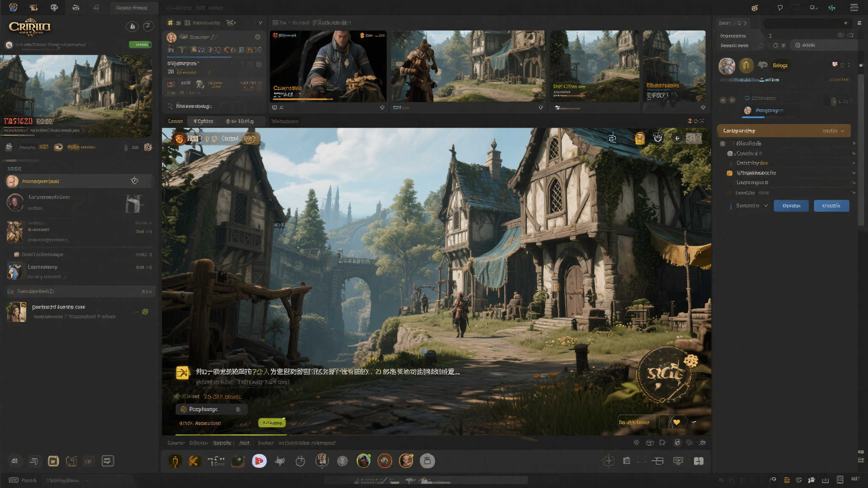Click the split-panel layout icon at bottom toolbar's right end

(x=698, y=461)
